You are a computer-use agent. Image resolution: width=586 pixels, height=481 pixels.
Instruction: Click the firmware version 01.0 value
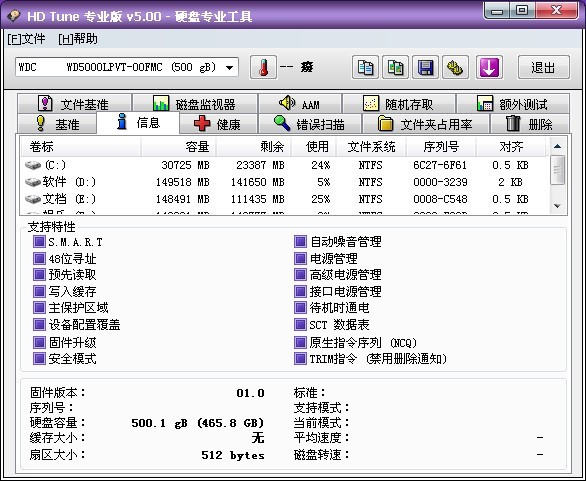[250, 393]
